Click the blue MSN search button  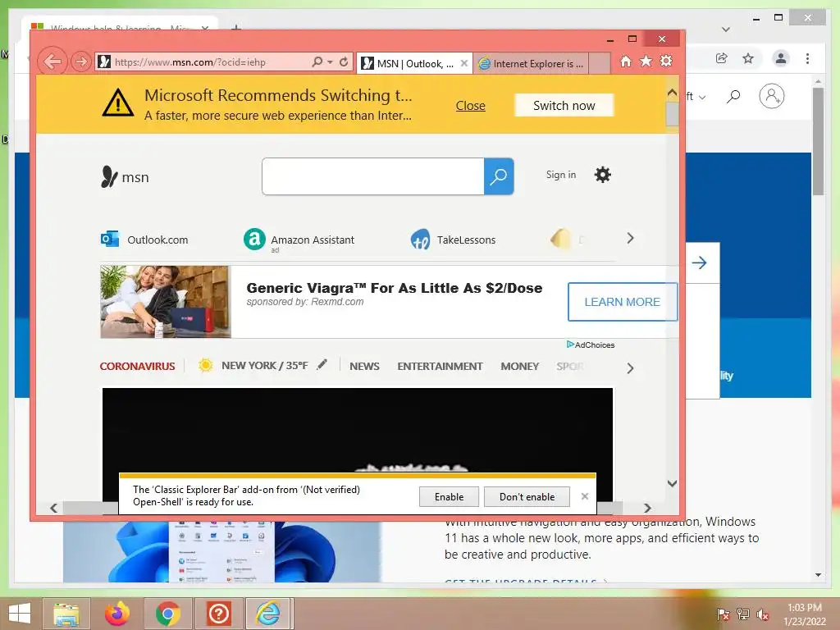click(x=499, y=176)
